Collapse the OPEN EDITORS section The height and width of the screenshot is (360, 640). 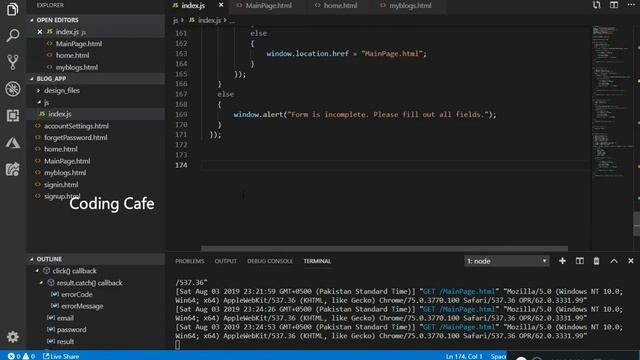32,20
